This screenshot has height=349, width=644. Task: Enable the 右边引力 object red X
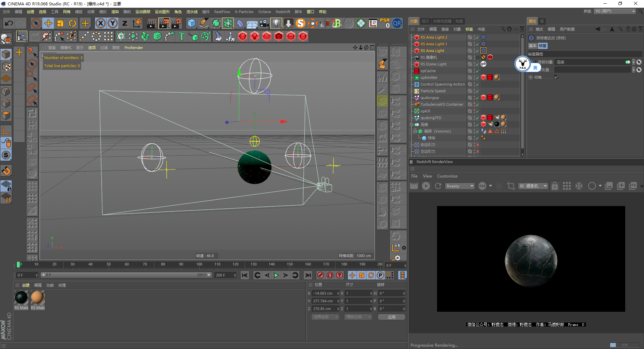click(478, 145)
